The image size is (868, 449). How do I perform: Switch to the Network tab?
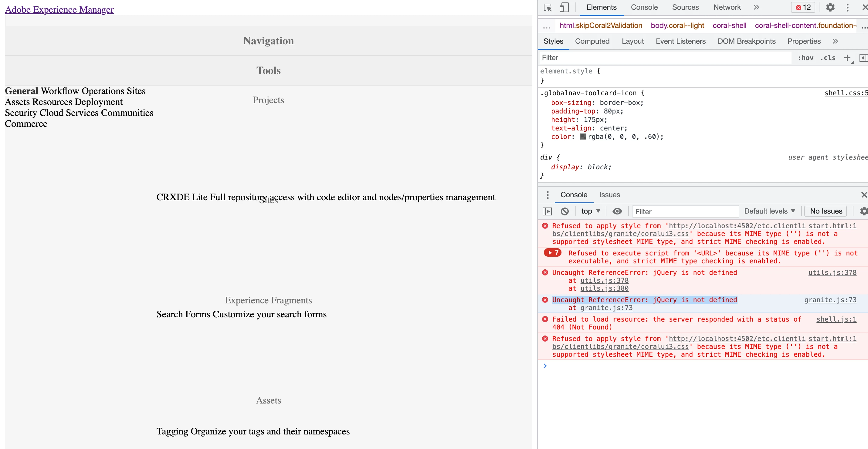click(727, 7)
